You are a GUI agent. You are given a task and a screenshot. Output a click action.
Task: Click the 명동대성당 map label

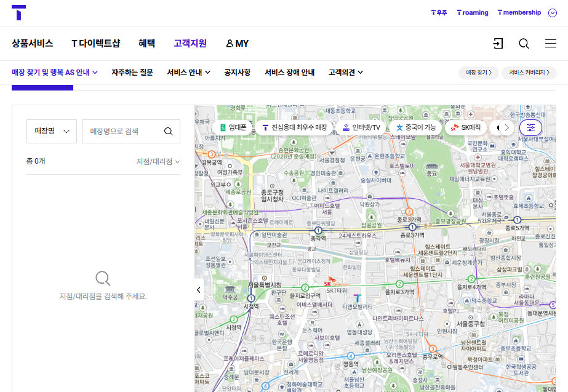359,332
